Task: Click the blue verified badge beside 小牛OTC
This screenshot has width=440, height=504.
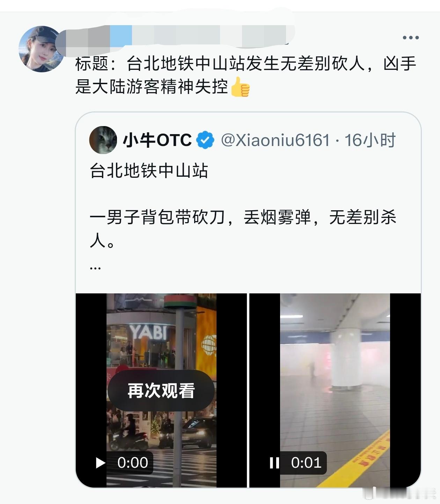Action: coord(205,140)
